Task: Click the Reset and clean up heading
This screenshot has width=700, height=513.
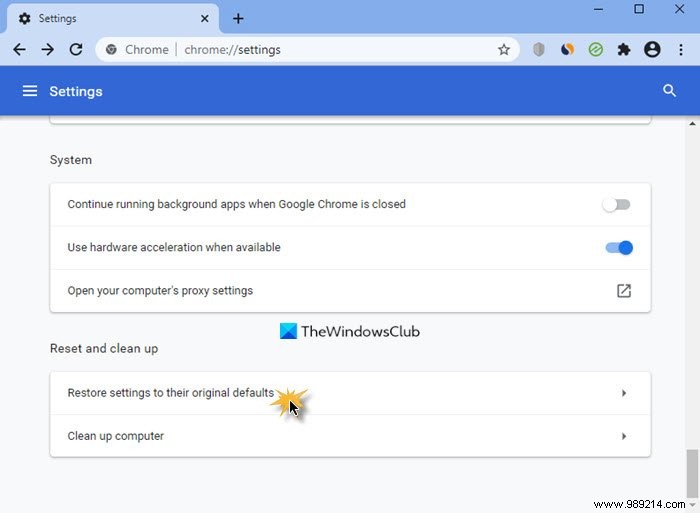Action: tap(104, 349)
